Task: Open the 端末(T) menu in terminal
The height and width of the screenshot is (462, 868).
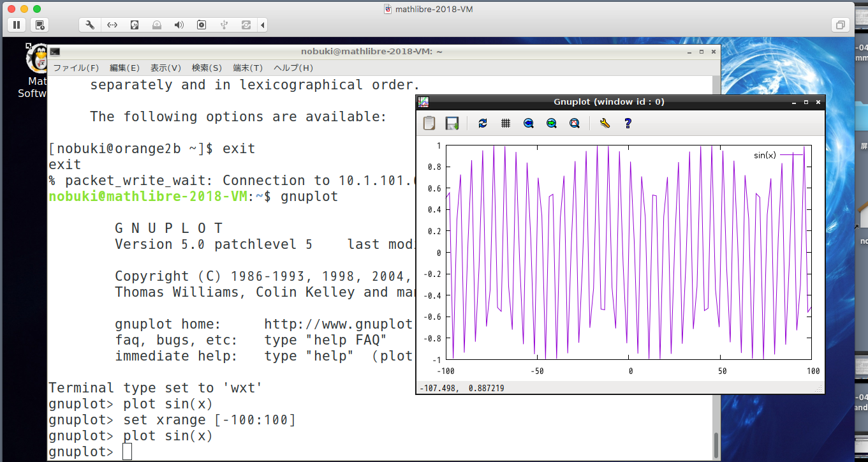Action: click(x=248, y=68)
